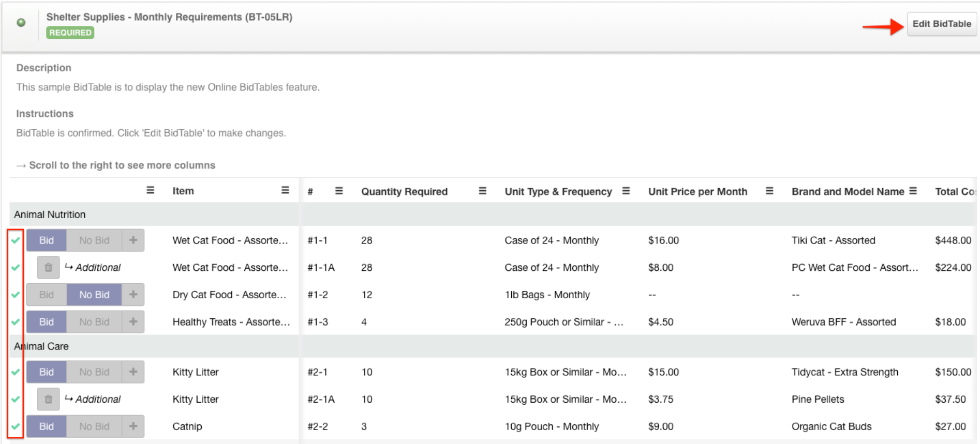Image resolution: width=980 pixels, height=444 pixels.
Task: Click the 1lb Bags - Monthly cell
Action: [x=547, y=295]
